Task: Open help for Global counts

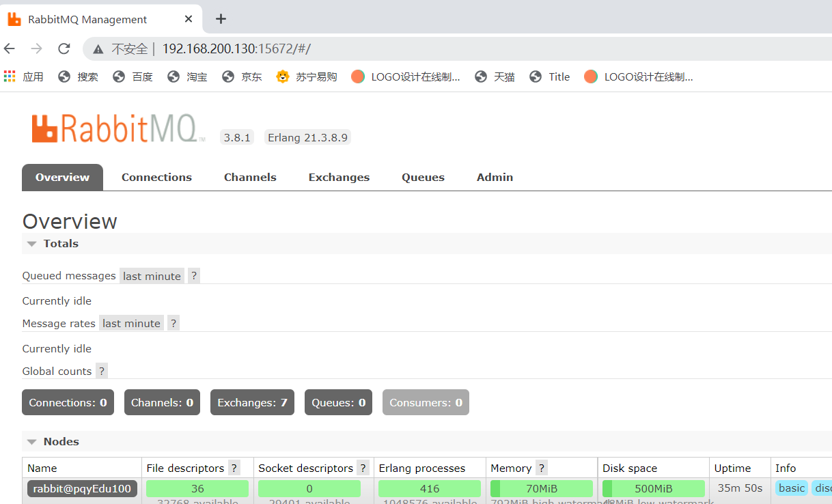Action: (x=102, y=371)
